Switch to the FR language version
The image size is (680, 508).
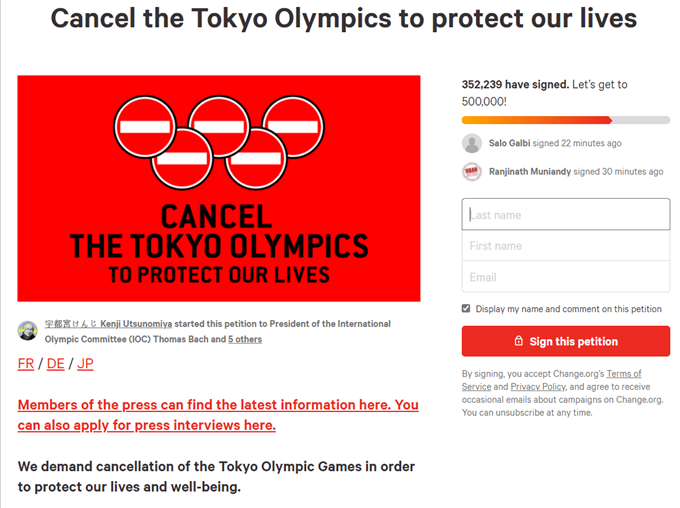pyautogui.click(x=26, y=364)
